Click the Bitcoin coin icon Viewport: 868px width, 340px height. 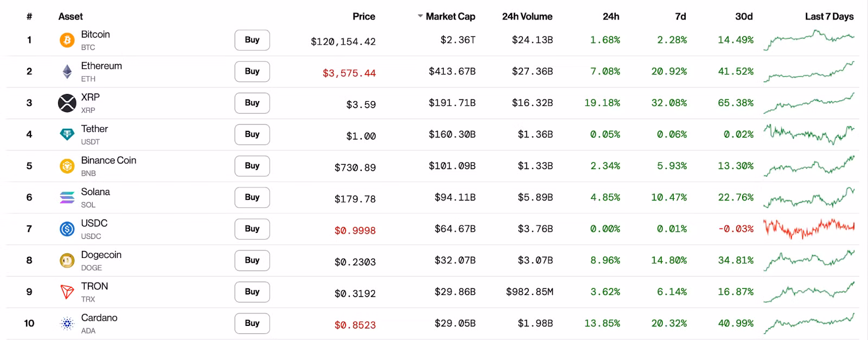[67, 40]
